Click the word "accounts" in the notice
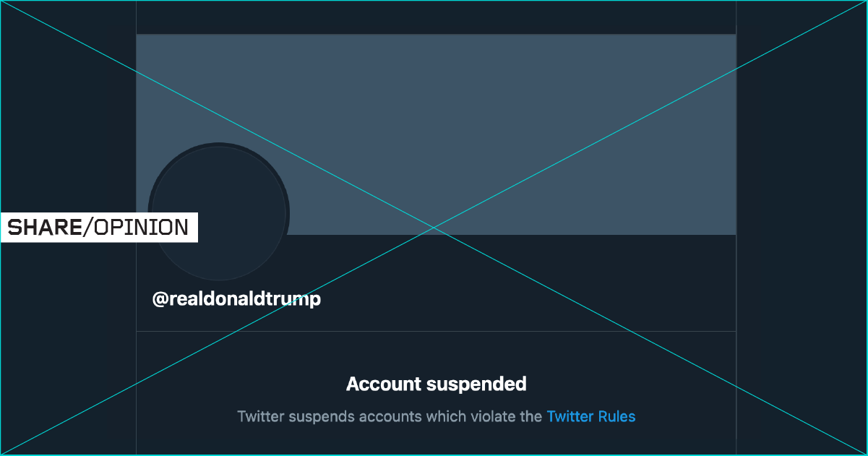This screenshot has width=868, height=456. (391, 416)
